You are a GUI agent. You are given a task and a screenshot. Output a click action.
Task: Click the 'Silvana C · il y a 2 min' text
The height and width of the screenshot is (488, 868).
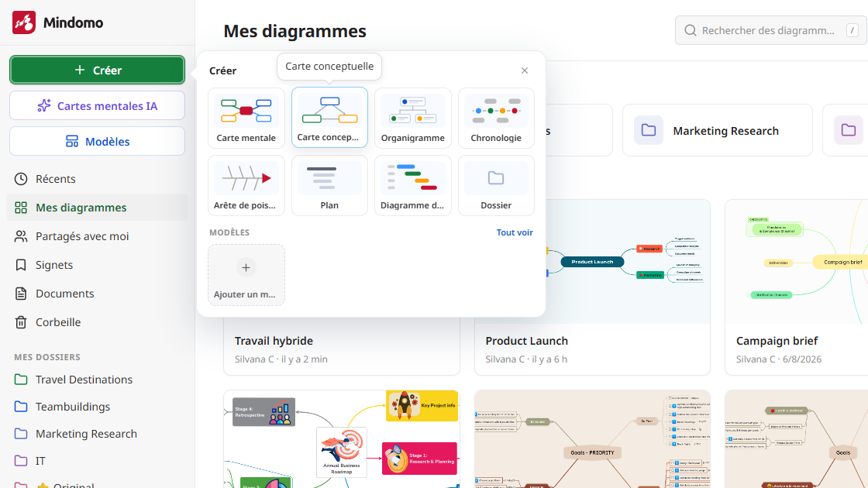click(281, 359)
